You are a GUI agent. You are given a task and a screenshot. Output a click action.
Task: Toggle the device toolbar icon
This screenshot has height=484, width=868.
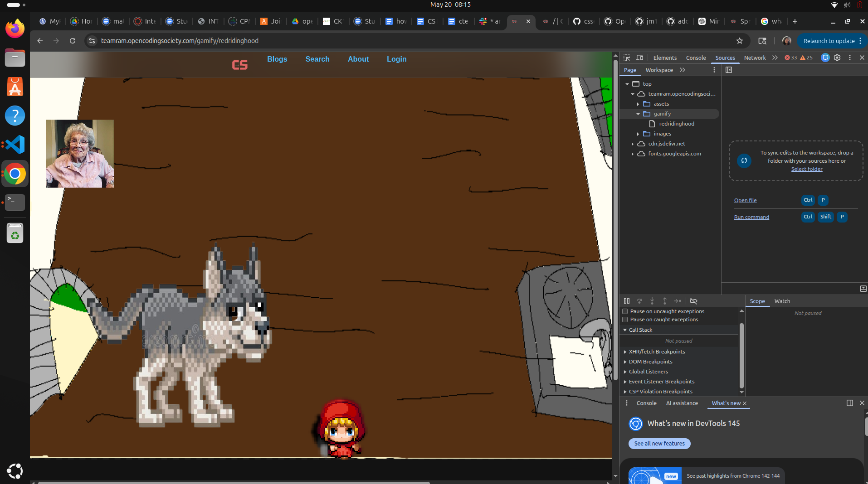639,58
